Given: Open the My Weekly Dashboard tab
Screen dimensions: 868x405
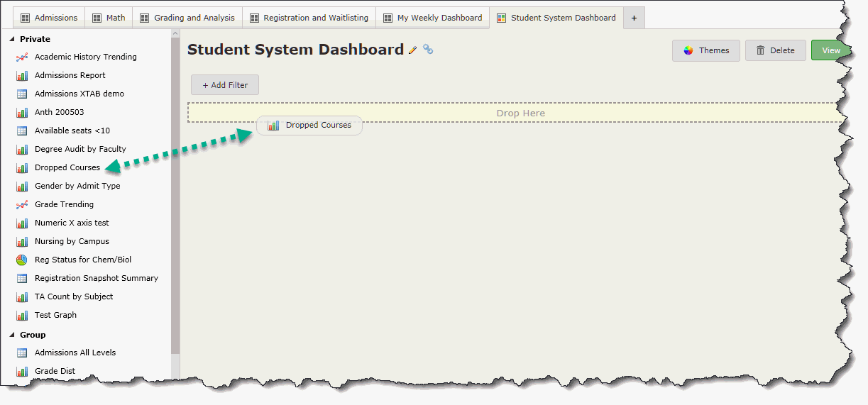Looking at the screenshot, I should [432, 18].
